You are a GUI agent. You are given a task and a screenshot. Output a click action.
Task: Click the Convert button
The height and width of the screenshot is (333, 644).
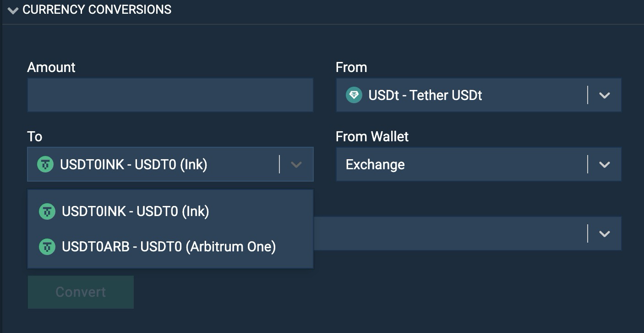pos(81,292)
